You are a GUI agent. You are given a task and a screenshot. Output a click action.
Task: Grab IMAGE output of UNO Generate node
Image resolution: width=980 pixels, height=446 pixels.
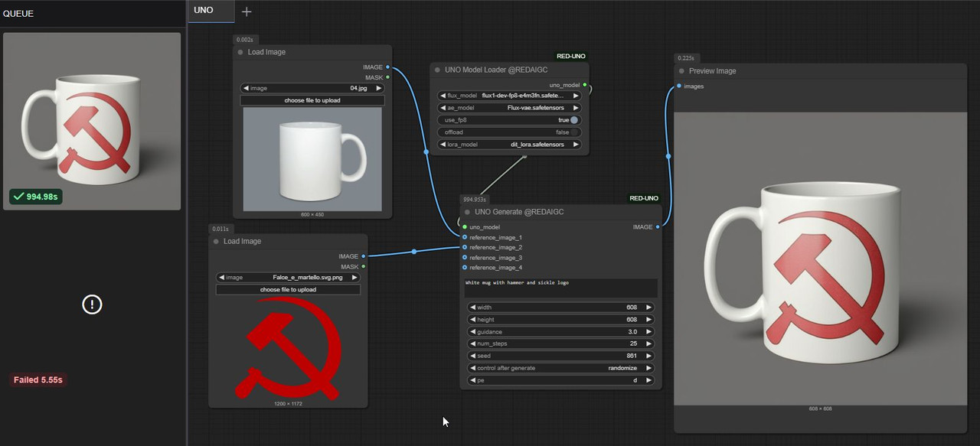[x=658, y=227]
